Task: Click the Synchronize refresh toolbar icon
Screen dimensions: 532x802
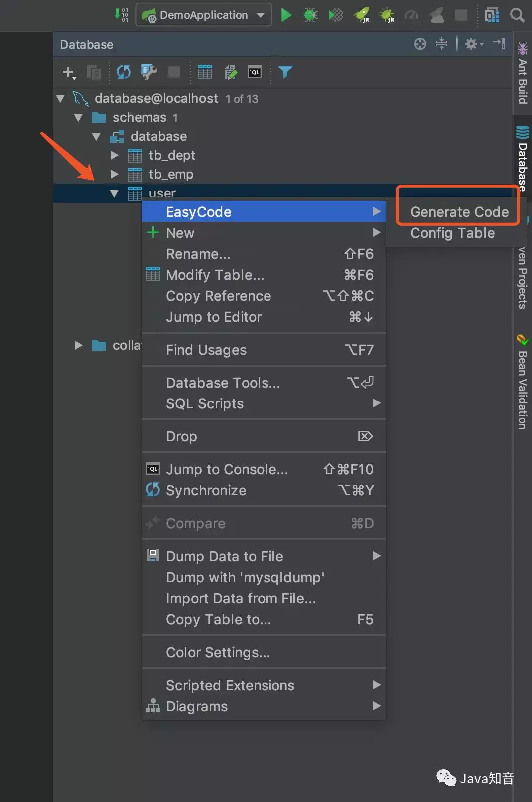Action: pyautogui.click(x=124, y=72)
